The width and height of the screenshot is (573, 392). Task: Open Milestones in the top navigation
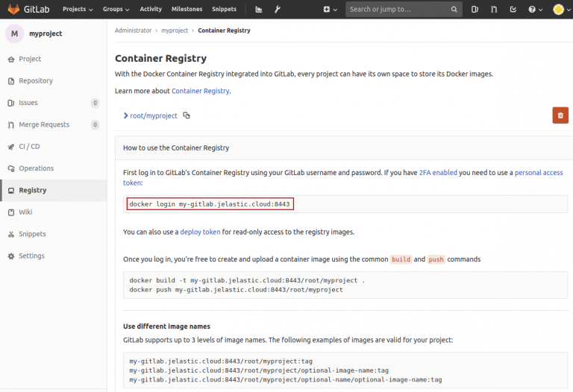tap(187, 9)
